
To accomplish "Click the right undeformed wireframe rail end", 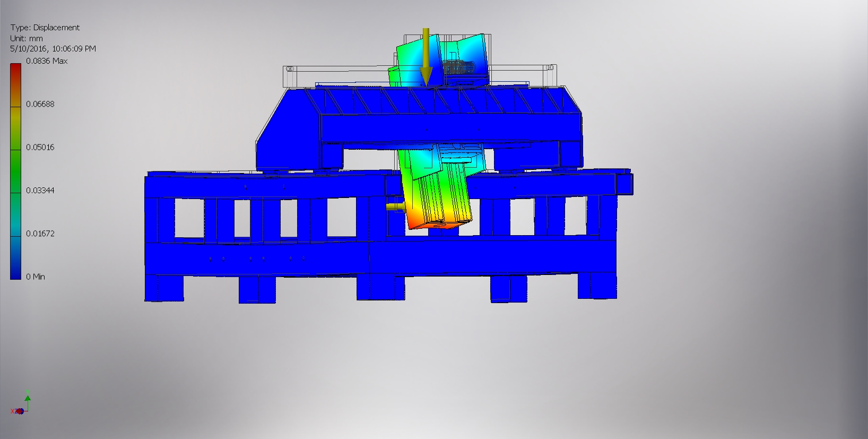I will 551,68.
